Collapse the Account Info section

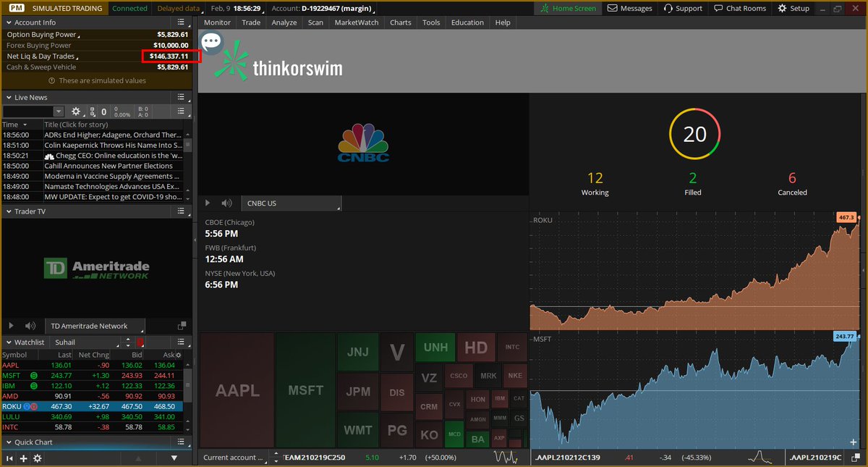pyautogui.click(x=8, y=22)
